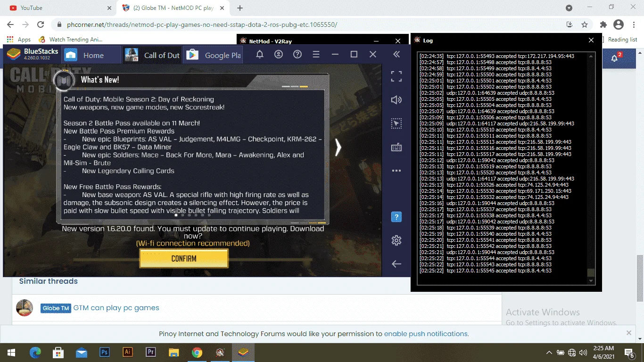Open BlueStacks notifications bell

(x=260, y=55)
